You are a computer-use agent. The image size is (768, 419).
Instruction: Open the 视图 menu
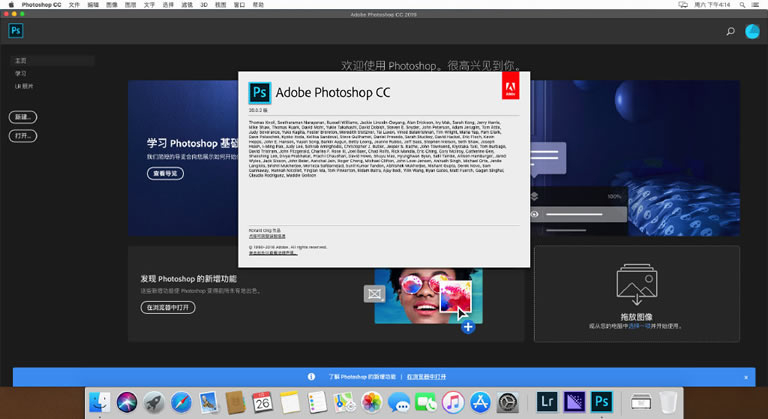(220, 4)
